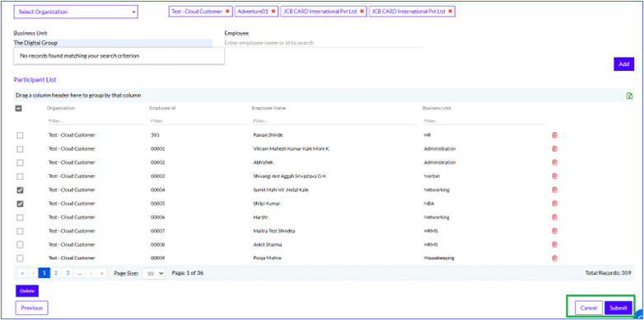Toggle the select-all header checkbox
644x320 pixels.
coord(19,109)
